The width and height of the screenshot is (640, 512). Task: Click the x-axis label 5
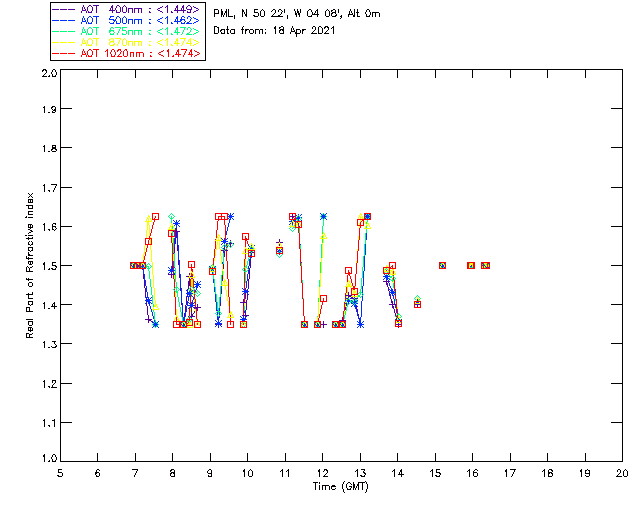60,473
